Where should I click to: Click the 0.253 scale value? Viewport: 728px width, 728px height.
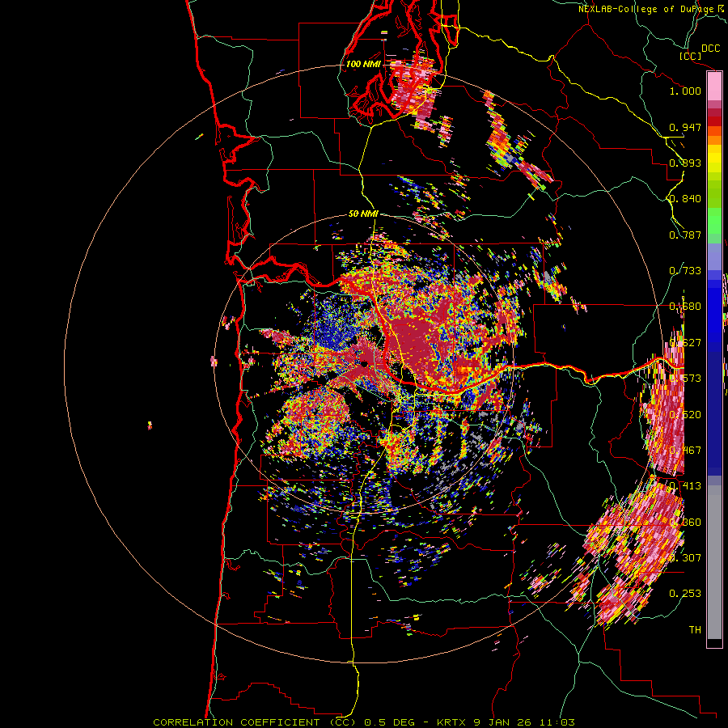(x=685, y=594)
